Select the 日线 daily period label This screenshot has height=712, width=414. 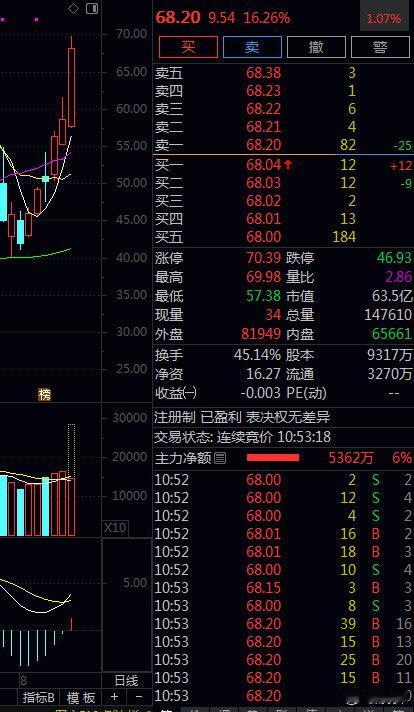[126, 680]
